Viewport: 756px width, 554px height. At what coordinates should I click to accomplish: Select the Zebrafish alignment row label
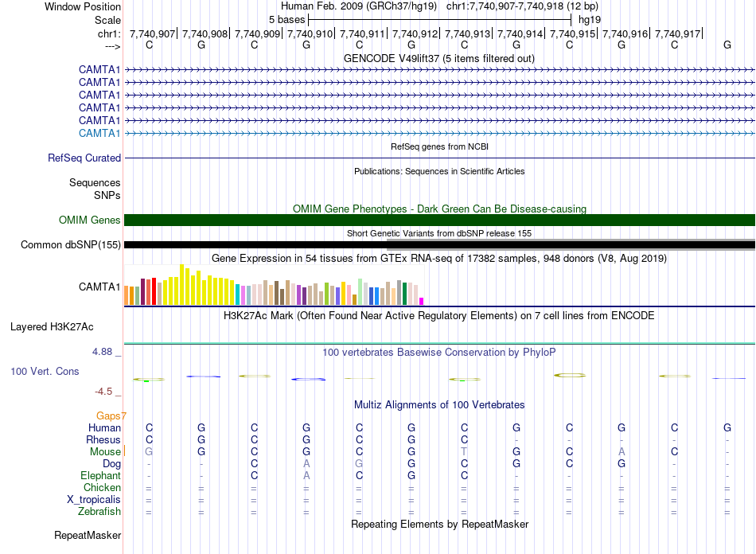[99, 511]
